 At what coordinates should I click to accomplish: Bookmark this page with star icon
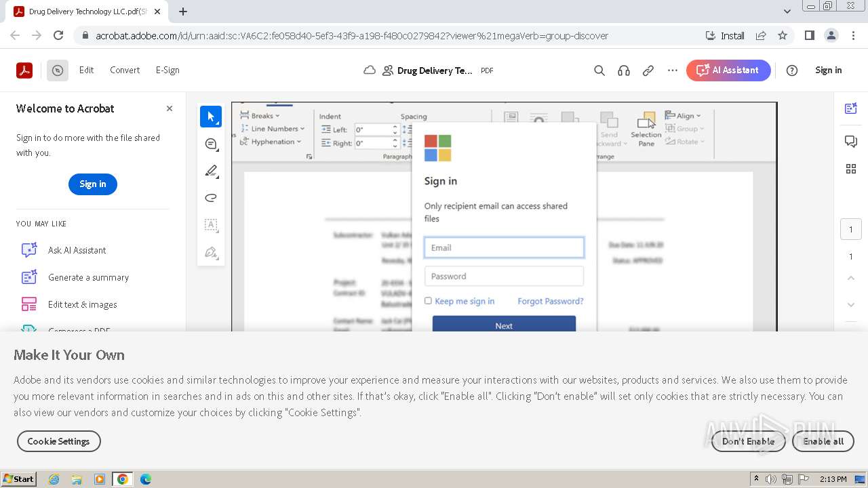(783, 35)
